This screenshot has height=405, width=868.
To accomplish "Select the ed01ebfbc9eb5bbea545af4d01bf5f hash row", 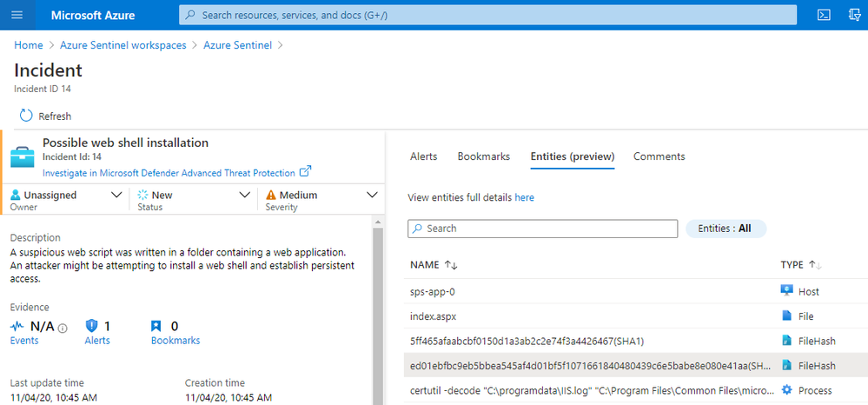I will point(636,365).
